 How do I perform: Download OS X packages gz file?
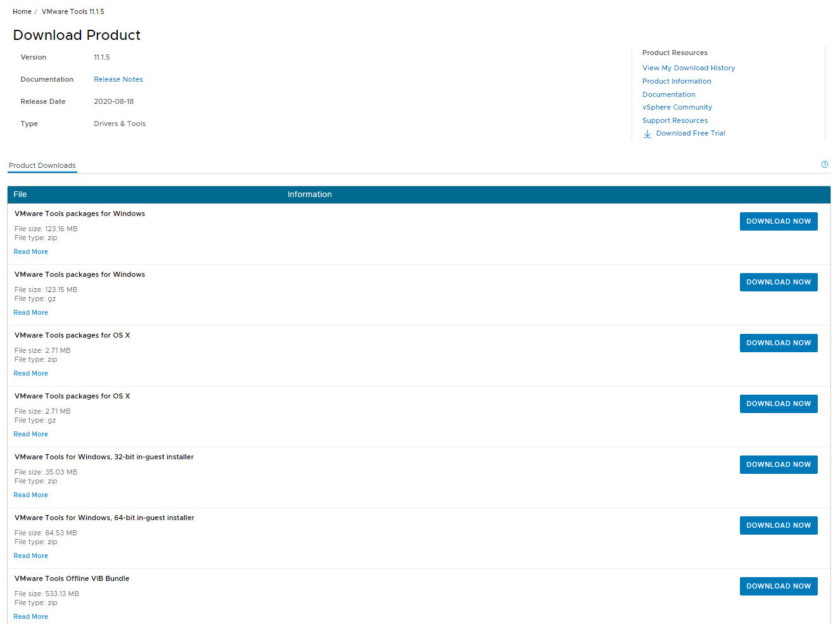[x=779, y=404]
